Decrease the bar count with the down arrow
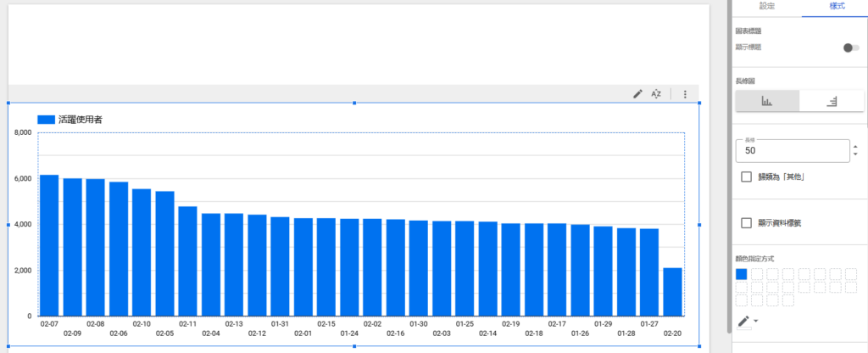Image resolution: width=868 pixels, height=353 pixels. 855,154
